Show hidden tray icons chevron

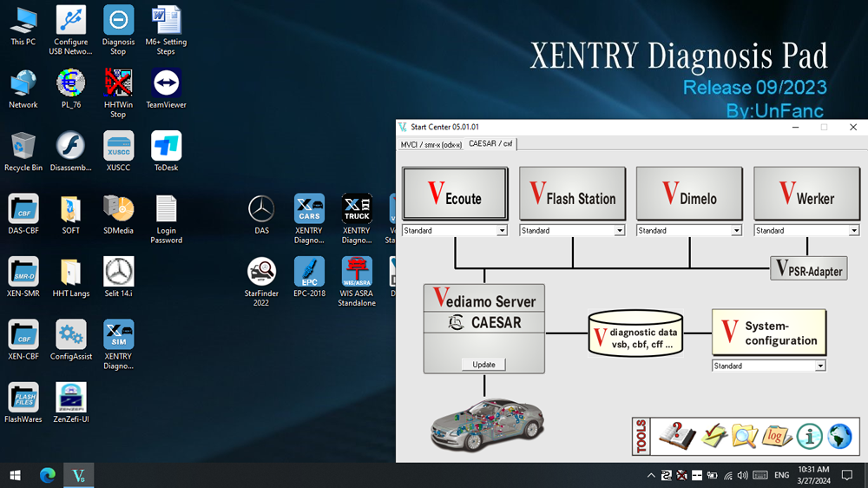[x=651, y=475]
